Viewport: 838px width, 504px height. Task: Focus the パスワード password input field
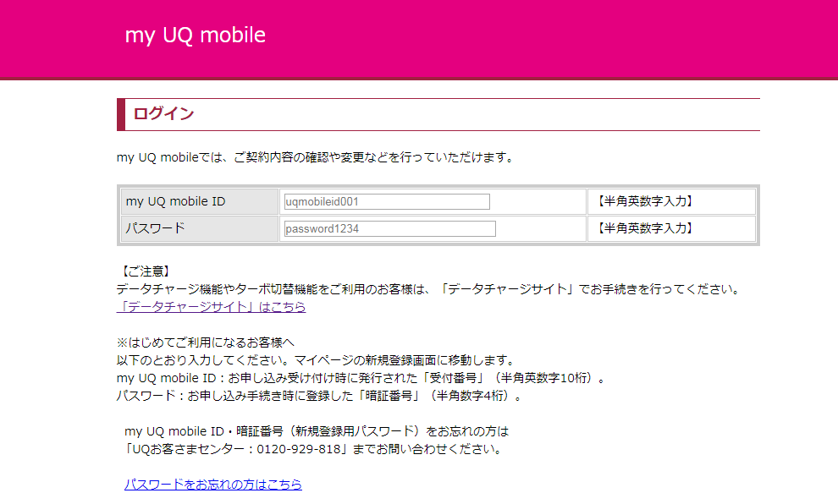389,228
